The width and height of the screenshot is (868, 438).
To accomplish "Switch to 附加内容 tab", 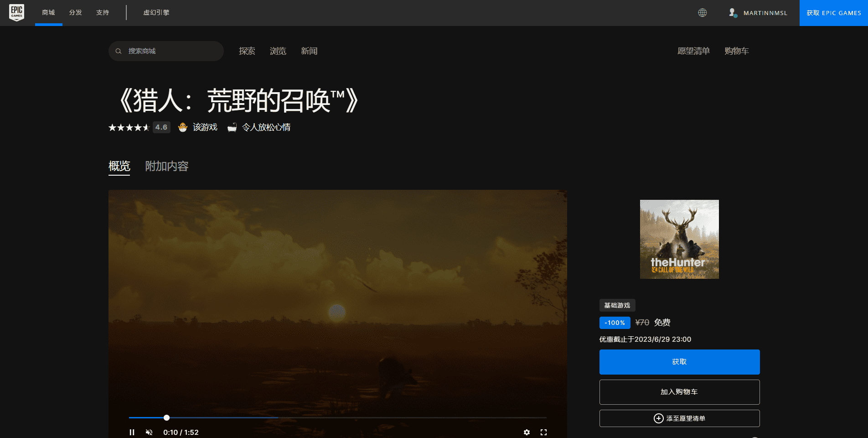I will click(x=167, y=167).
